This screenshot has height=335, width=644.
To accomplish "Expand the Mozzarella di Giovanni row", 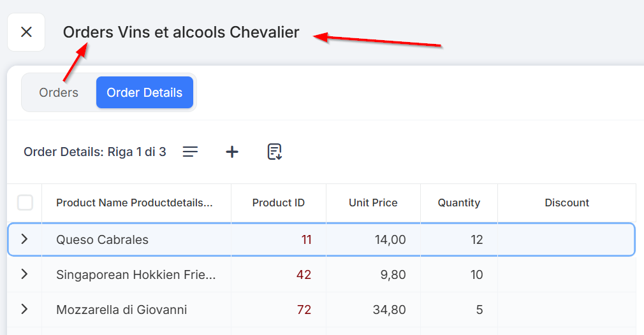I will (24, 309).
